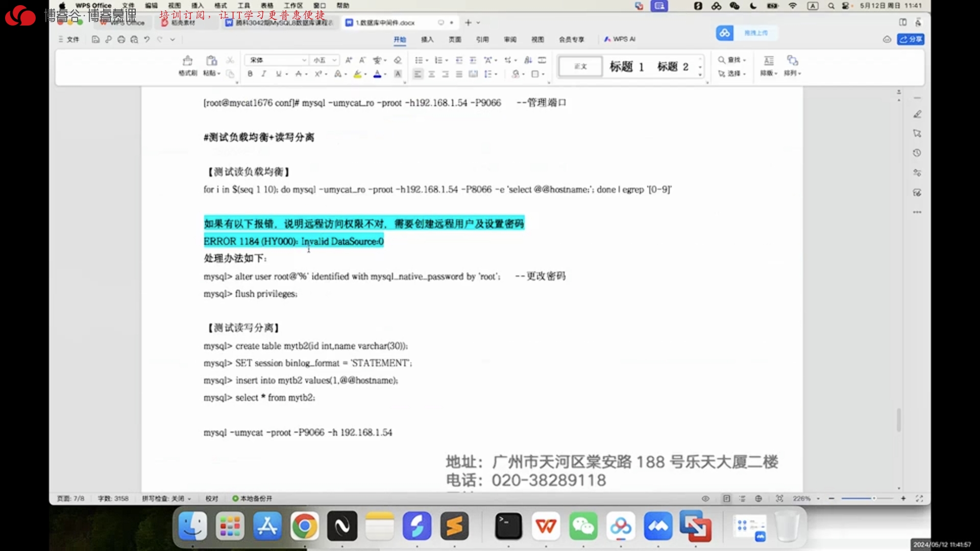Toggle Italic formatting

264,74
